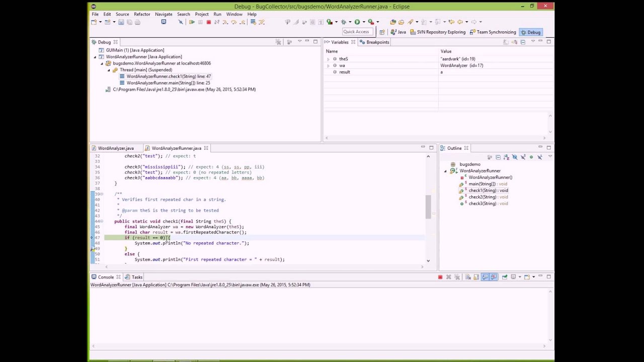The height and width of the screenshot is (362, 644).
Task: Open the Navigate menu
Action: point(164,14)
